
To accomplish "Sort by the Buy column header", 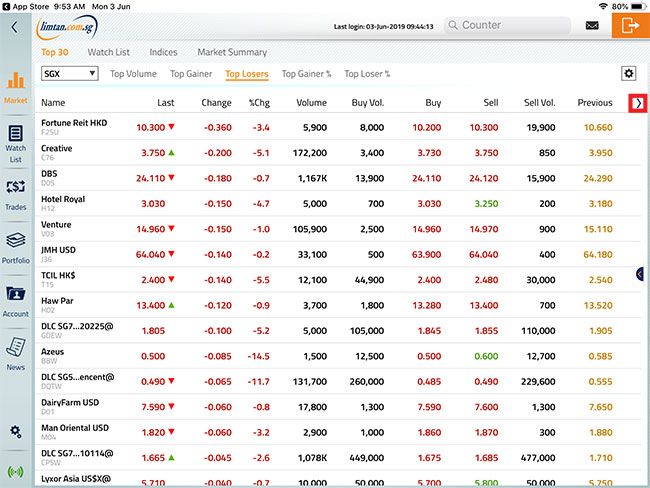I will pyautogui.click(x=433, y=103).
